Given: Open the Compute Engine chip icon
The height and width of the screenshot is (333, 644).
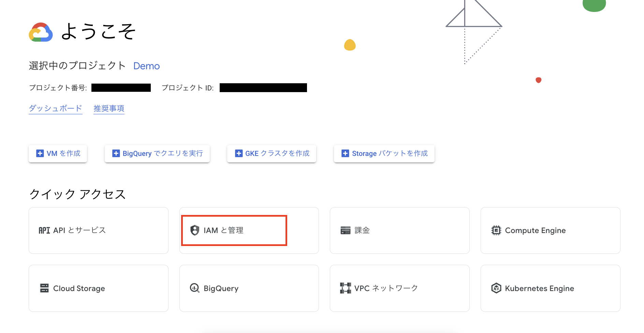Looking at the screenshot, I should 496,230.
